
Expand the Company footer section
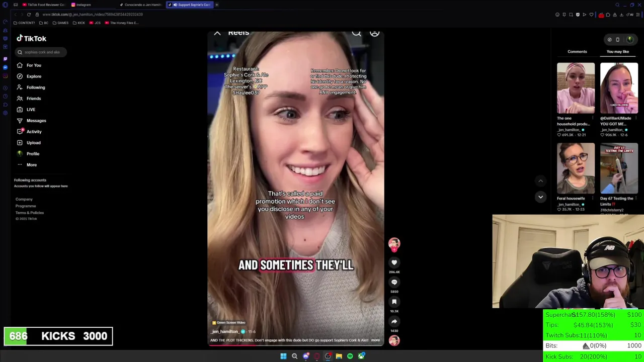coord(24,199)
